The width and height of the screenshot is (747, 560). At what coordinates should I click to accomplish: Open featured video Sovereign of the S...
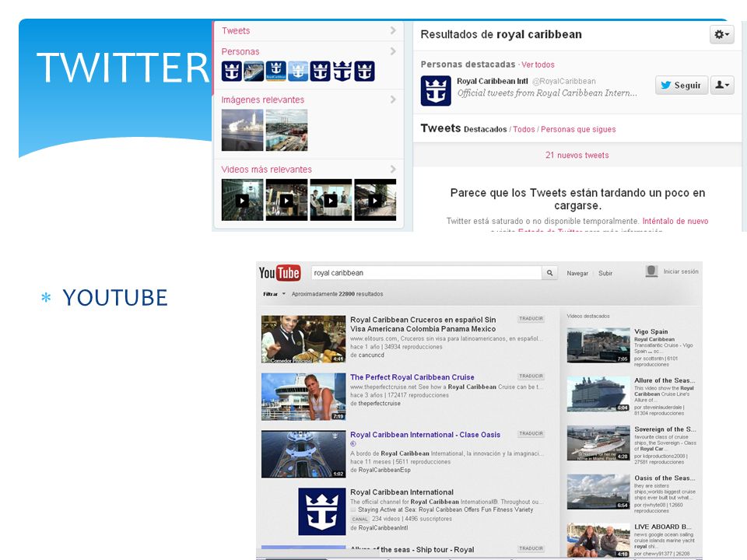(665, 429)
